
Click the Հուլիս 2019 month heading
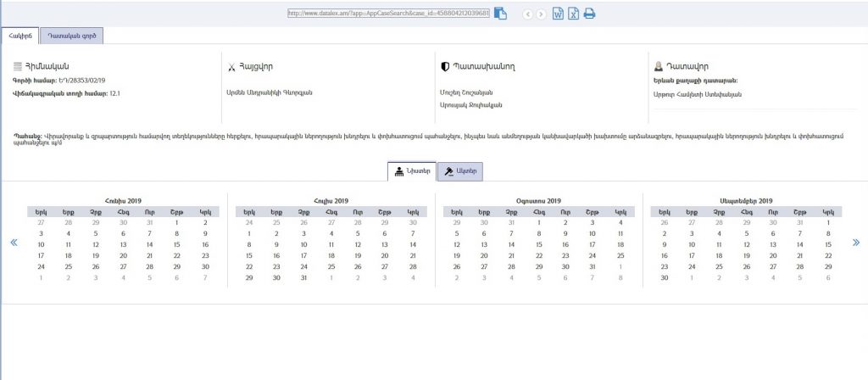click(331, 201)
